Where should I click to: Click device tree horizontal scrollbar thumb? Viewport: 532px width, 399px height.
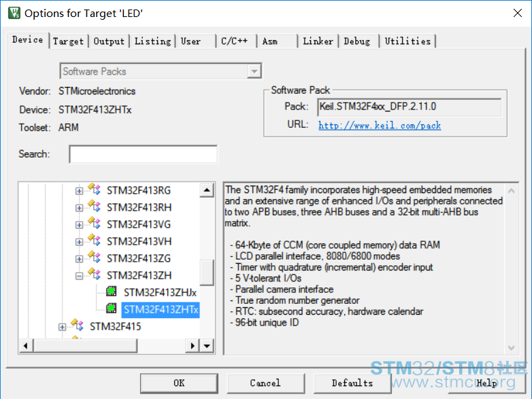[x=85, y=346]
